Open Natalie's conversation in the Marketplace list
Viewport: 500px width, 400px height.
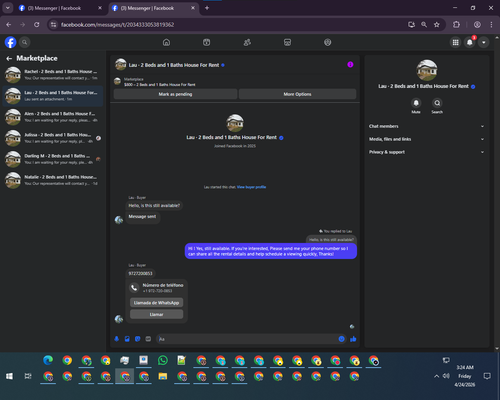(53, 180)
